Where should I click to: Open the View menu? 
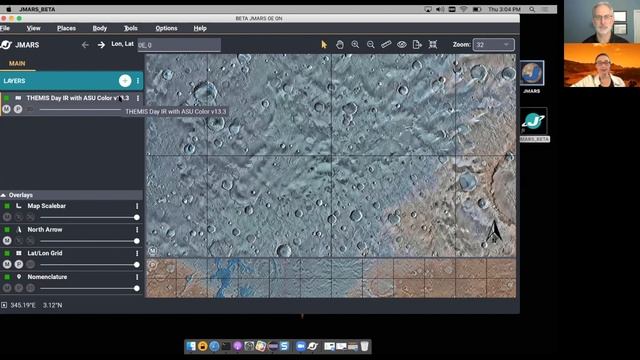[x=33, y=28]
